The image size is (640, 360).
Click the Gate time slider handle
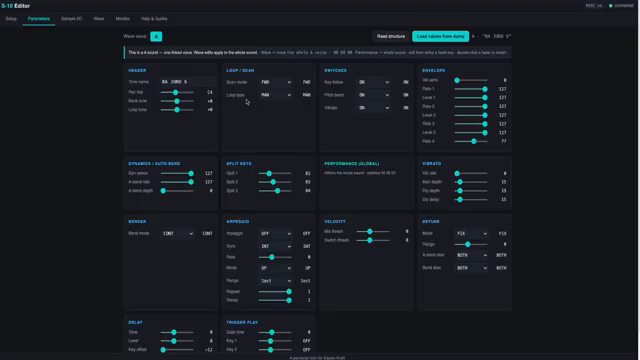[272, 332]
